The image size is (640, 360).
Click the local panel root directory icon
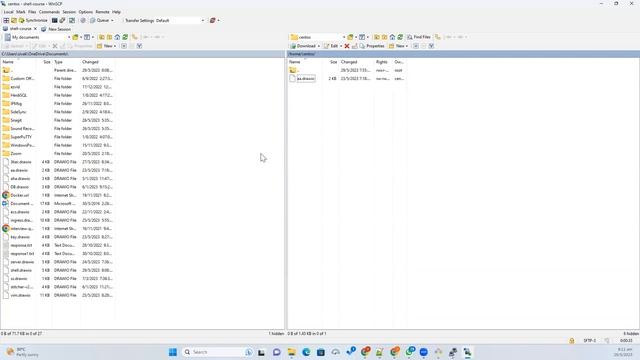coord(109,37)
